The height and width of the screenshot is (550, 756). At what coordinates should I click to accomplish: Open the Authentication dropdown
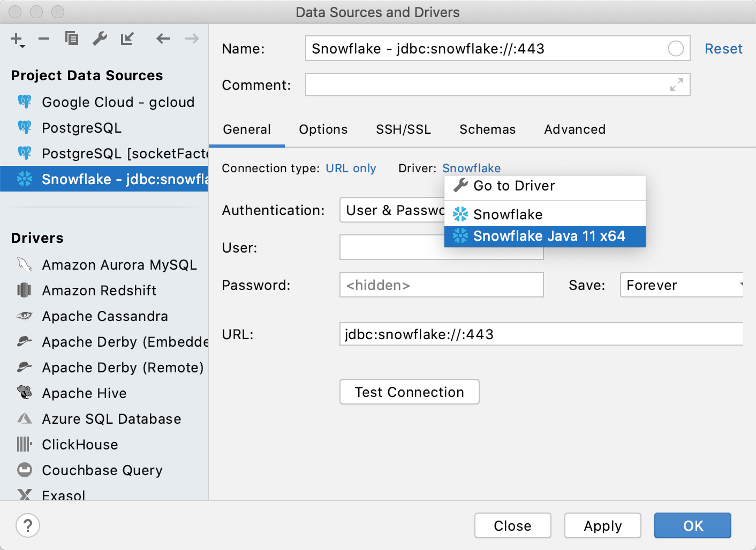[x=392, y=210]
